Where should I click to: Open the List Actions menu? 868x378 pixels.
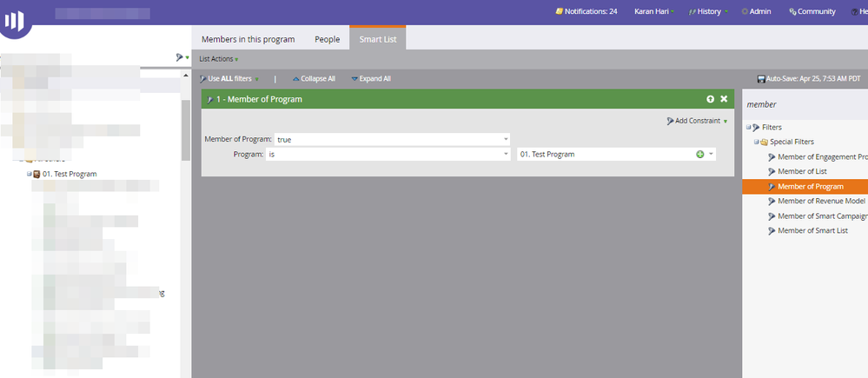pyautogui.click(x=219, y=59)
